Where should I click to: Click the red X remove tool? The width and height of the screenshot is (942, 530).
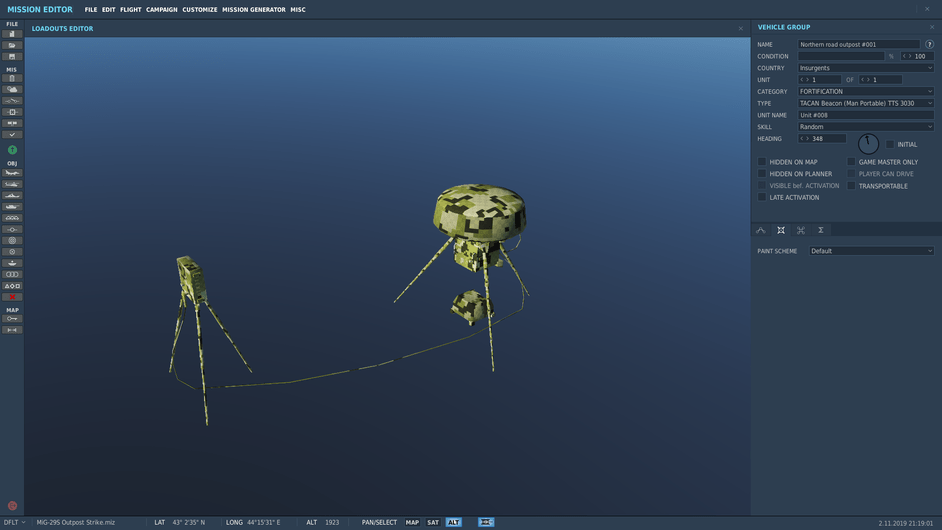(x=12, y=297)
